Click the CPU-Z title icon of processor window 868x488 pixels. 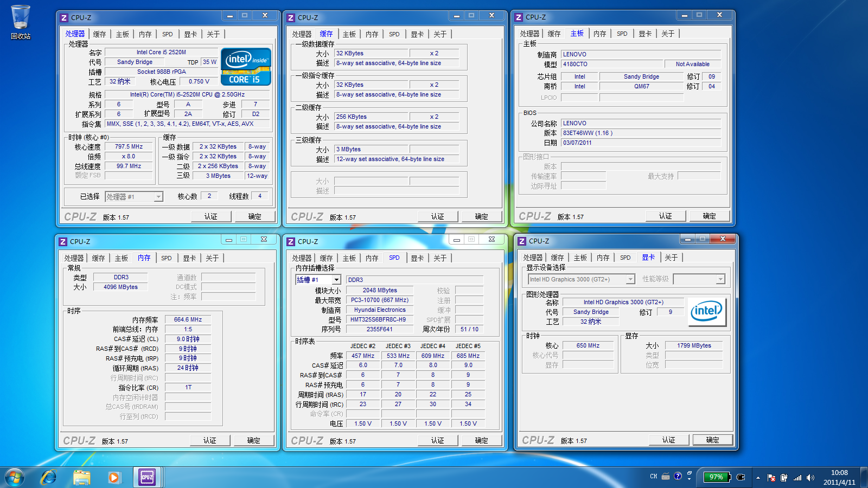click(x=64, y=17)
